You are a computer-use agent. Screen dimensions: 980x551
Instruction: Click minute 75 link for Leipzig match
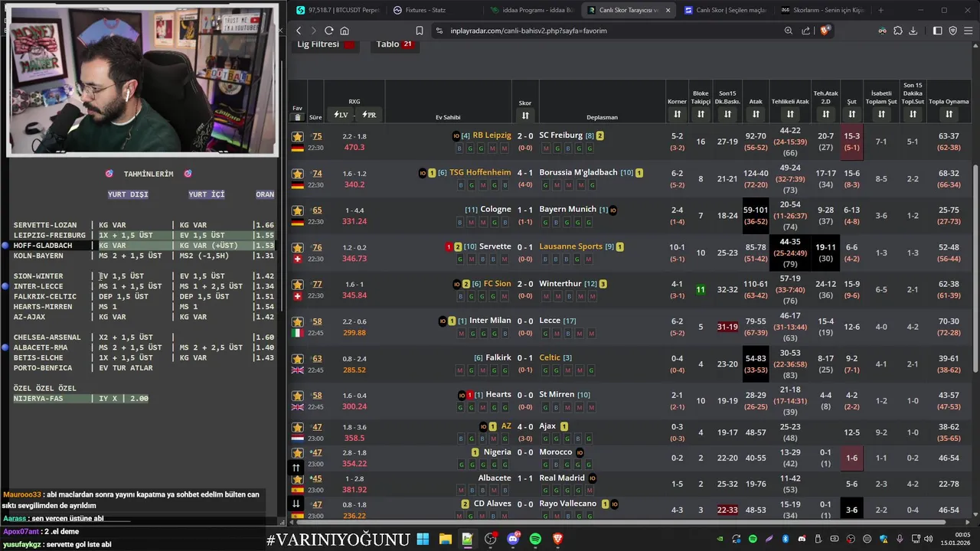(x=317, y=136)
